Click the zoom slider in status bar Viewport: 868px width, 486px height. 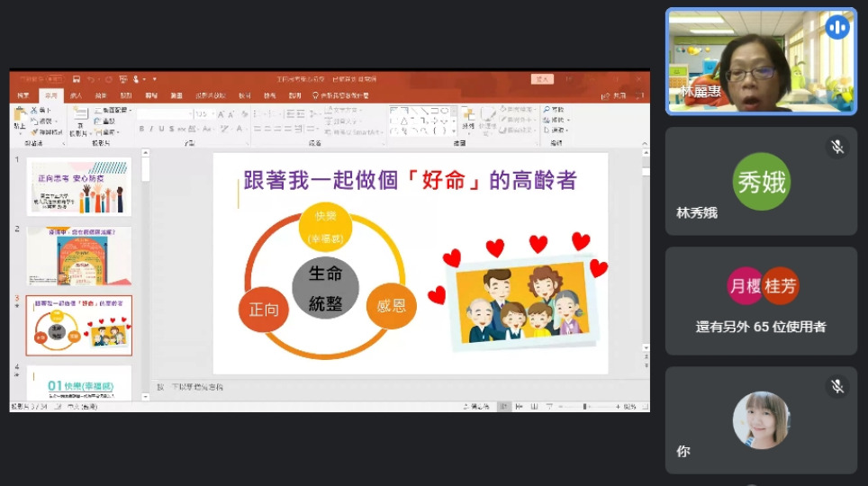click(585, 407)
